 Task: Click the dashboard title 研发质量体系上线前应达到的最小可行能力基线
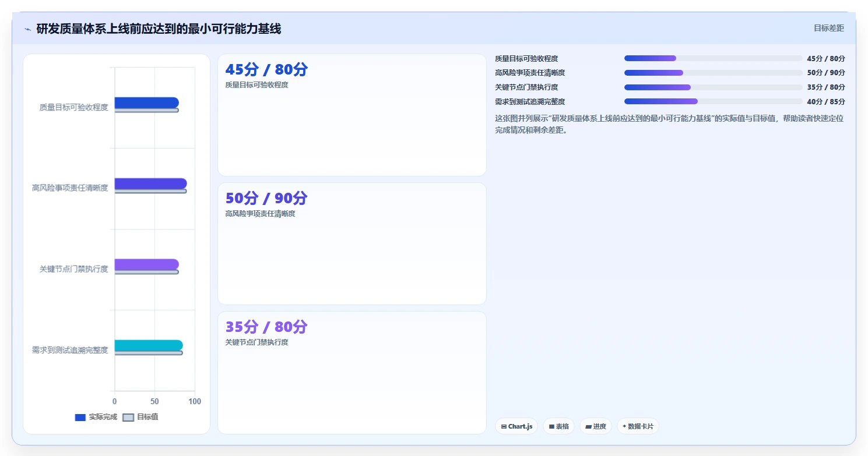tap(159, 29)
